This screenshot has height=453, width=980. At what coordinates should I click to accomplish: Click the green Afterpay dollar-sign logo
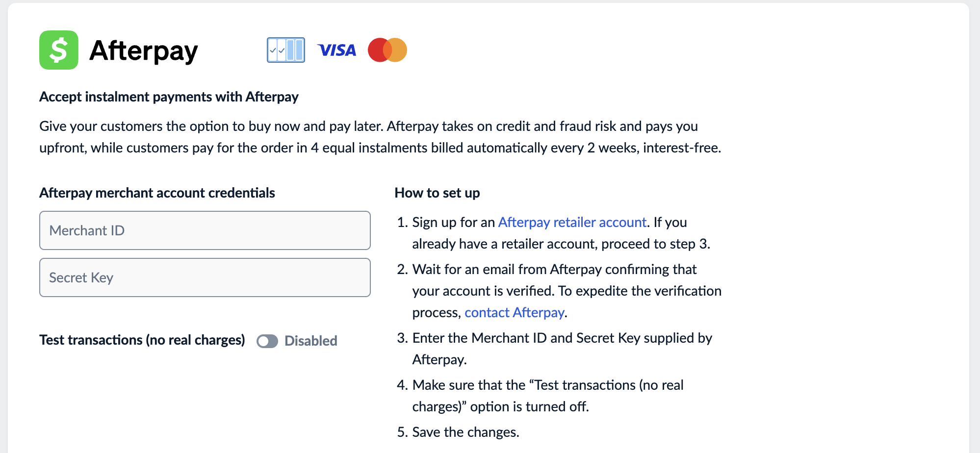(59, 50)
